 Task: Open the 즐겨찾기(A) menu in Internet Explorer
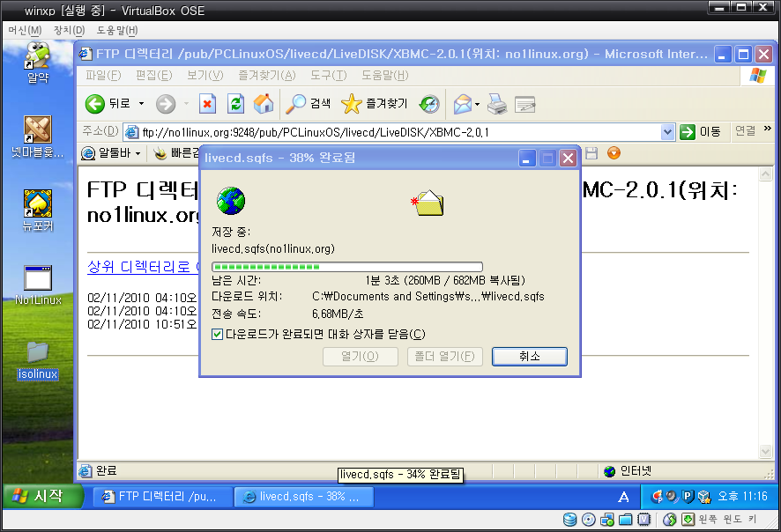point(267,76)
